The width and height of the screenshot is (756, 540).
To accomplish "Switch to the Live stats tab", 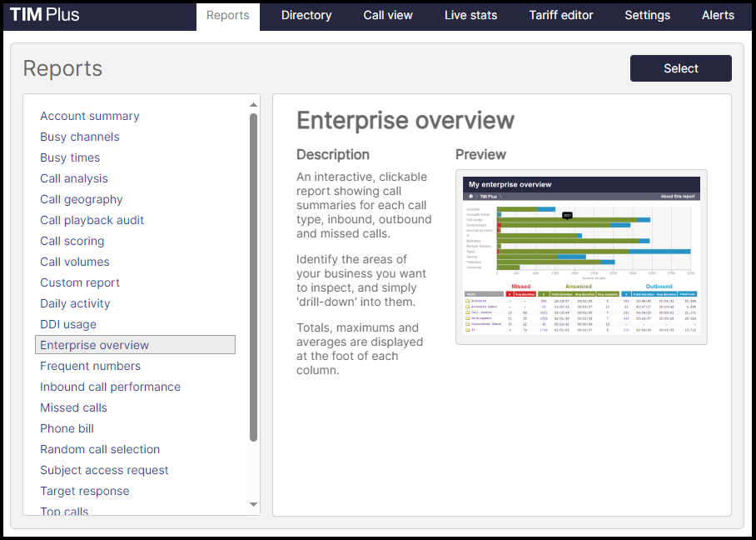I will tap(470, 14).
